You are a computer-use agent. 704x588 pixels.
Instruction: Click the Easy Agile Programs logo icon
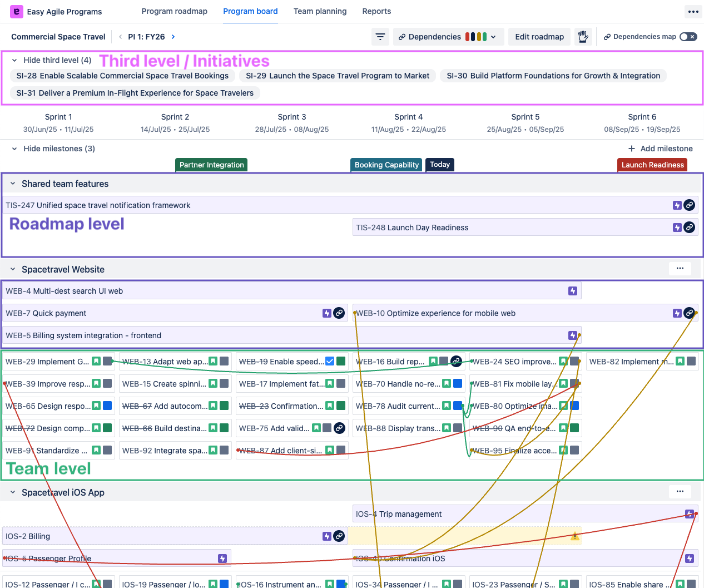click(16, 12)
